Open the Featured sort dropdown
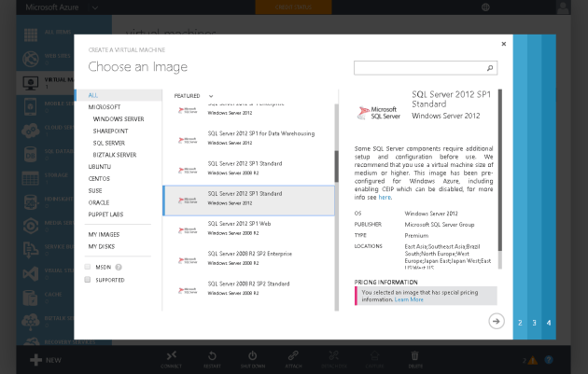Viewport: 588px width, 374px height. 193,96
